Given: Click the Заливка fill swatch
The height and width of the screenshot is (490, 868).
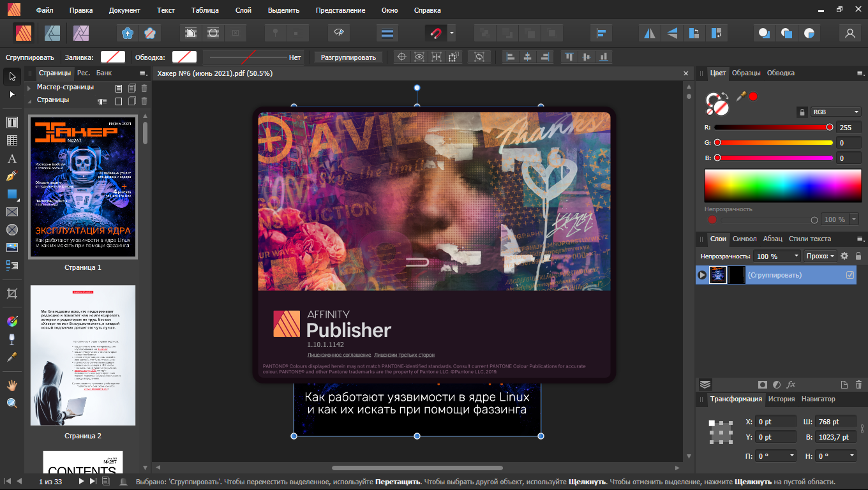Looking at the screenshot, I should click(x=113, y=57).
